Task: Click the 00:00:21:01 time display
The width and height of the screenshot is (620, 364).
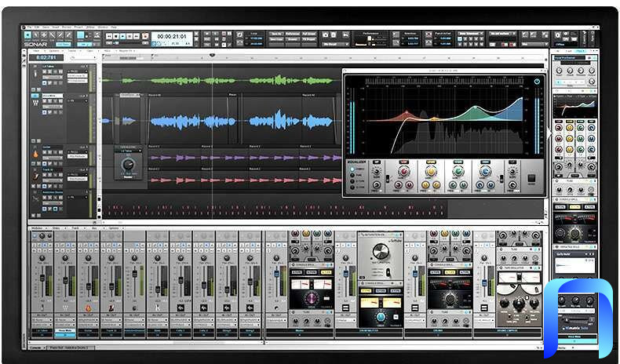Action: [172, 36]
